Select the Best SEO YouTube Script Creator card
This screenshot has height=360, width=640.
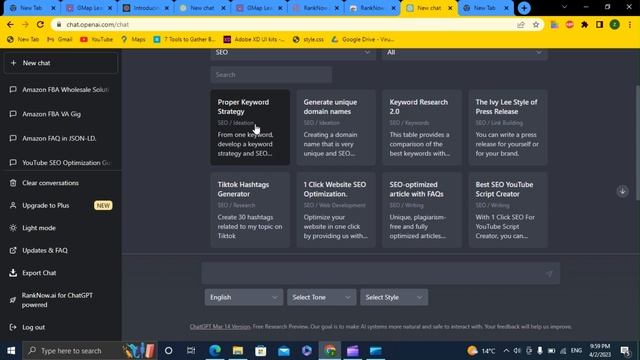point(508,210)
